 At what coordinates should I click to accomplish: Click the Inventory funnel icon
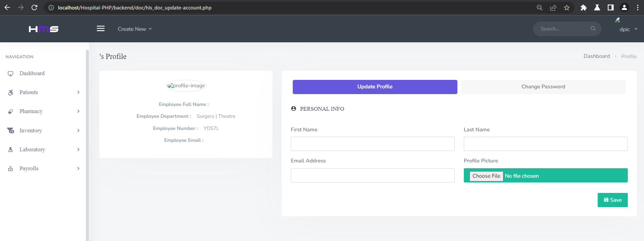tap(10, 131)
